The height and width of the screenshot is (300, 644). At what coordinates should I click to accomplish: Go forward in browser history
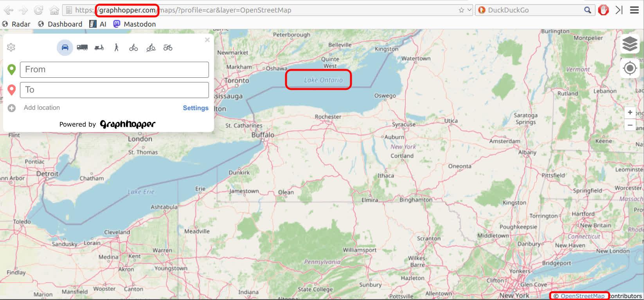(x=23, y=10)
